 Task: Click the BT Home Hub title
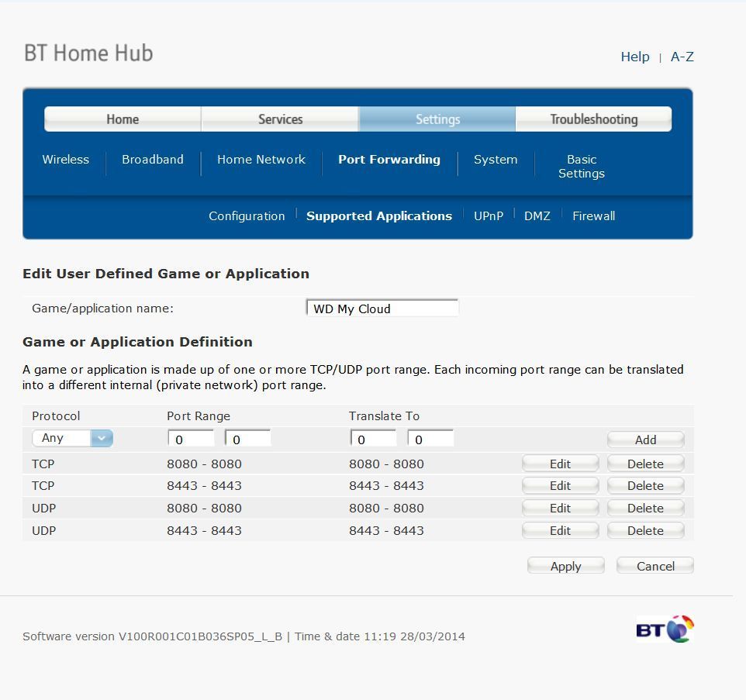pos(88,53)
